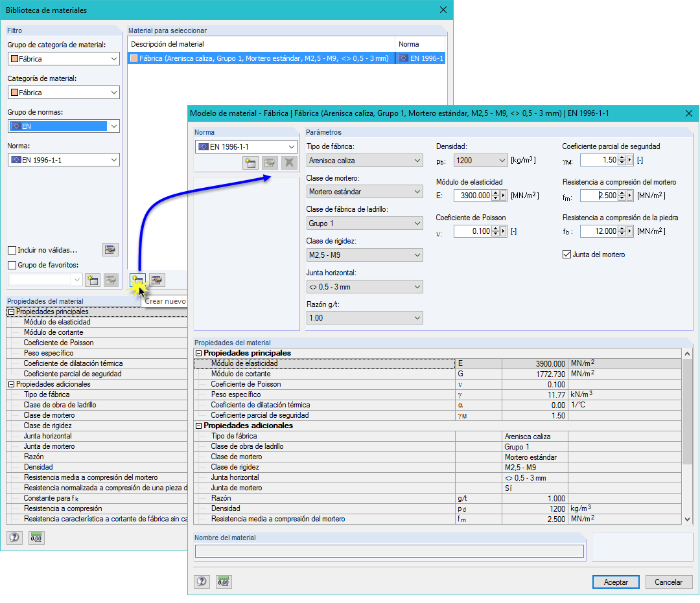Open units and decimals in the Modelo dialog
The height and width of the screenshot is (603, 700).
click(224, 582)
